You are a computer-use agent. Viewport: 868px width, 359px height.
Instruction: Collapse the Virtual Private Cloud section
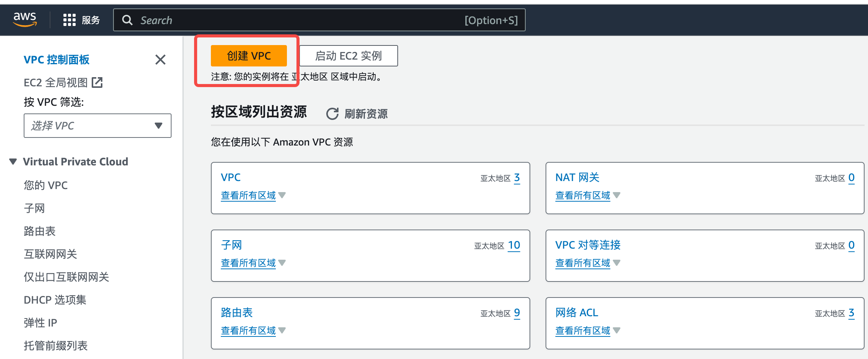[13, 162]
